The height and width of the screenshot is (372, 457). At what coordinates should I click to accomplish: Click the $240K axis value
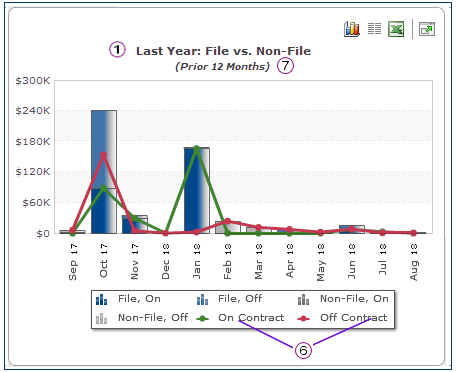tap(33, 111)
